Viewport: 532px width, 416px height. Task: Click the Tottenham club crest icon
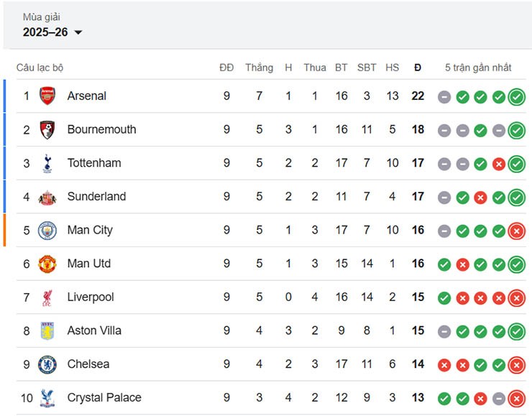pyautogui.click(x=47, y=163)
